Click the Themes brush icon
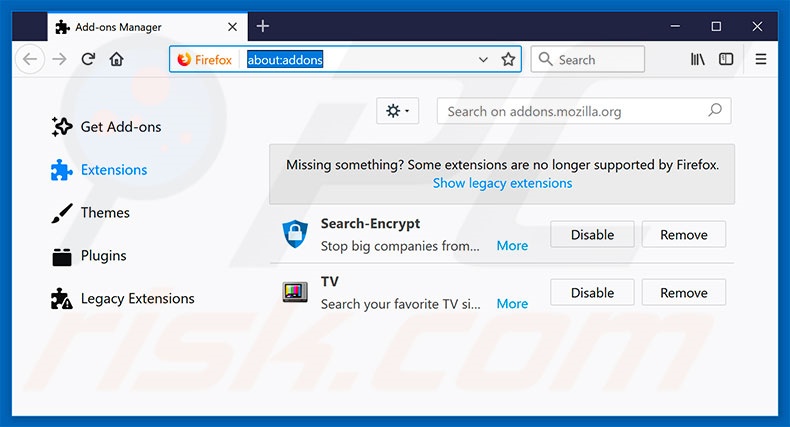The width and height of the screenshot is (790, 427). click(61, 213)
